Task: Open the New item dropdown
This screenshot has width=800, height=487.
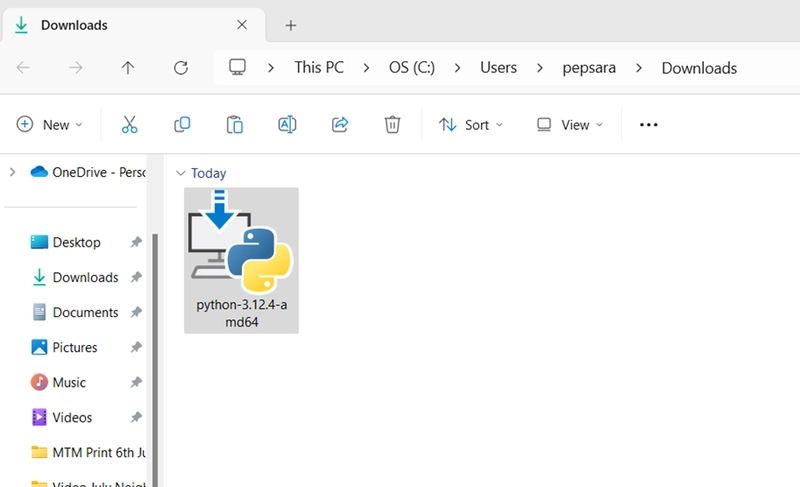Action: (x=49, y=124)
